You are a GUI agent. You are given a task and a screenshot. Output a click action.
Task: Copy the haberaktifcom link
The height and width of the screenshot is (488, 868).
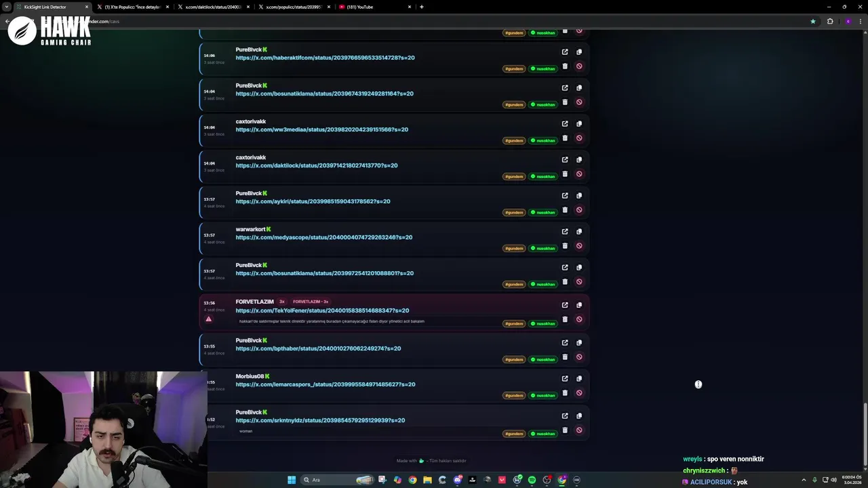click(x=579, y=52)
